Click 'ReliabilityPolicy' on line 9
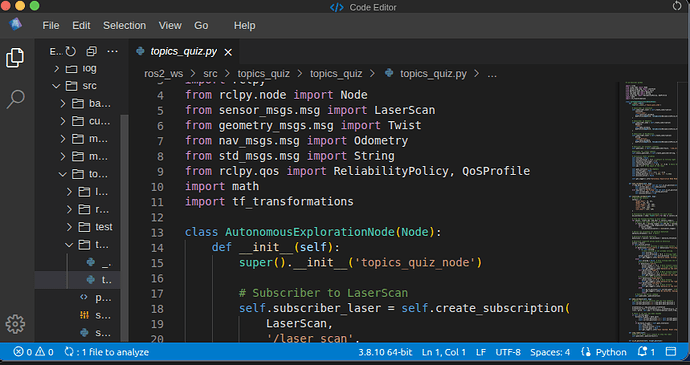The image size is (690, 365). [391, 171]
